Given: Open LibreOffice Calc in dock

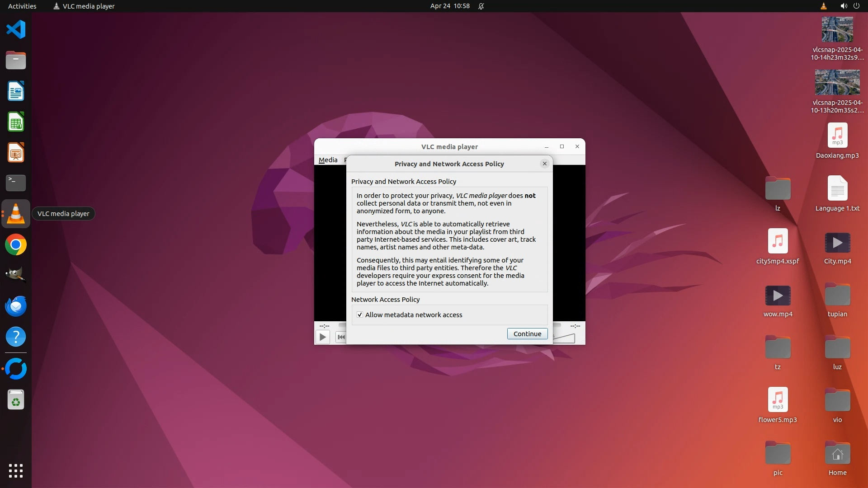Looking at the screenshot, I should coord(16,122).
